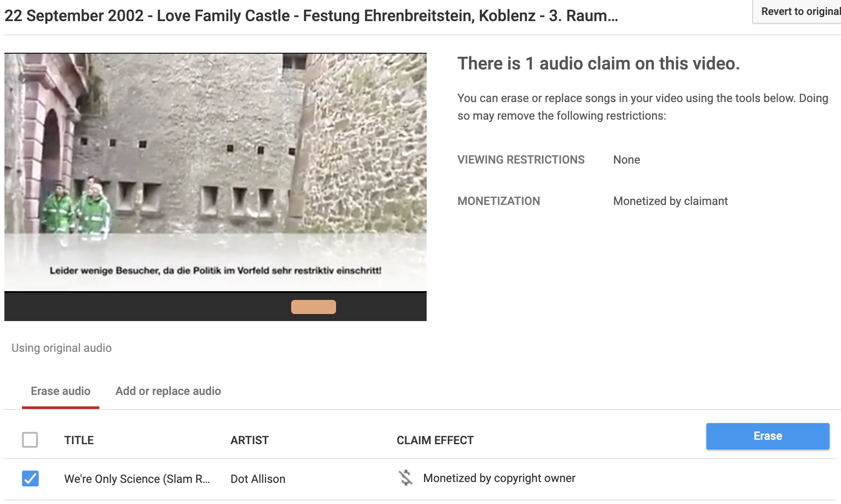This screenshot has height=504, width=841.
Task: Click the CLAIM EFFECT column header
Action: (435, 440)
